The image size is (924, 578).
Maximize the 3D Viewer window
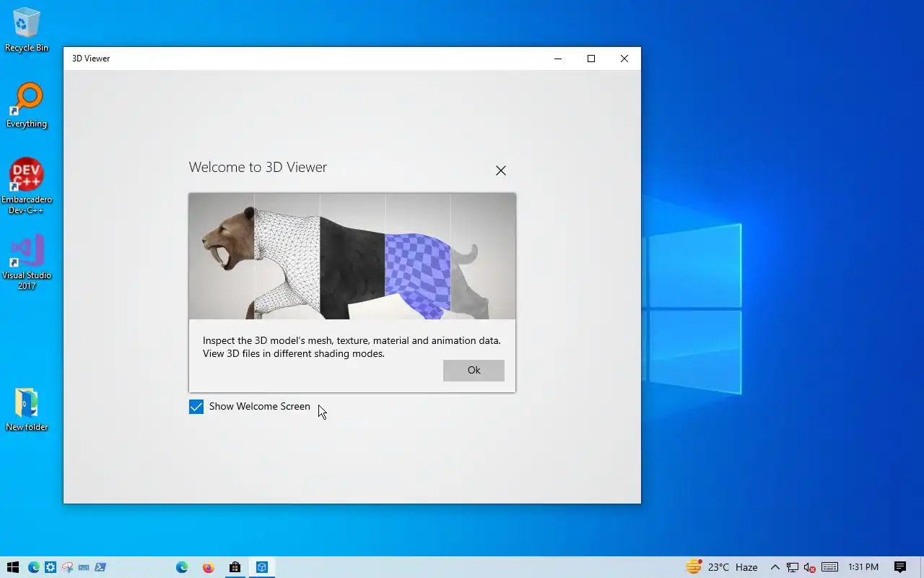pyautogui.click(x=591, y=59)
